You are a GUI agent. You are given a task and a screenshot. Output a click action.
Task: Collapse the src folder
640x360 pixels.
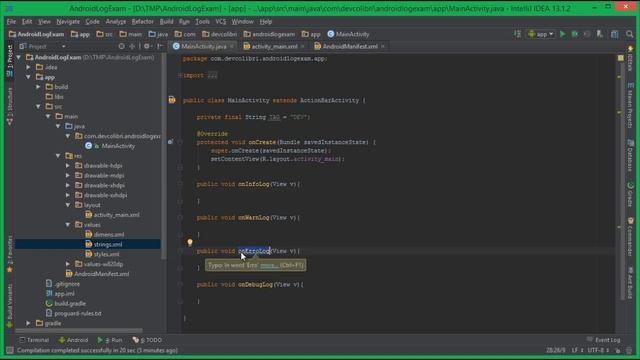(38, 107)
